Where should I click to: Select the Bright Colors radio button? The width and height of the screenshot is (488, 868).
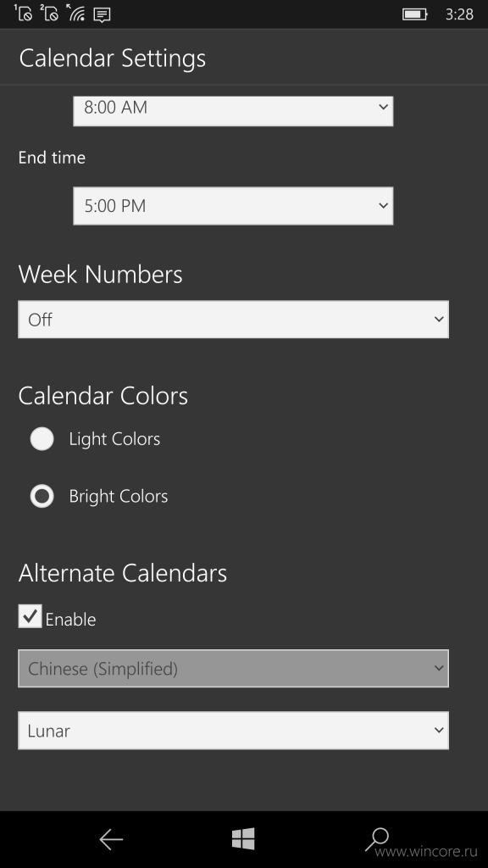42,496
